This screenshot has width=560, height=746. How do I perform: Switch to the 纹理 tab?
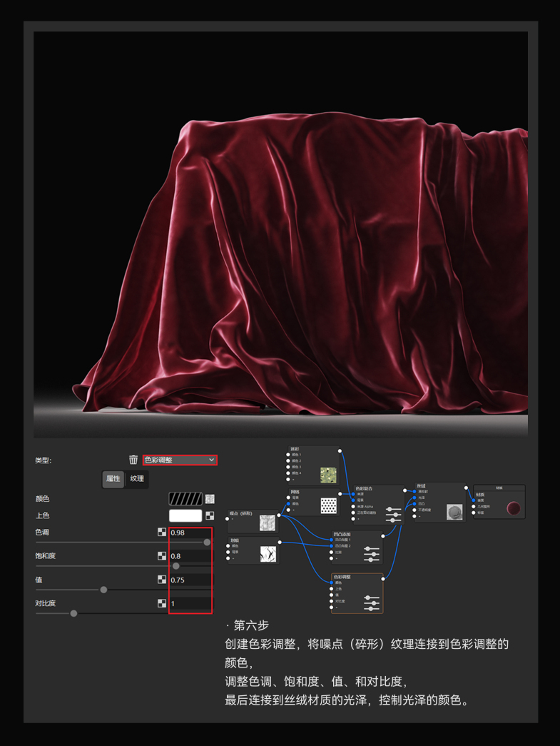[x=137, y=479]
